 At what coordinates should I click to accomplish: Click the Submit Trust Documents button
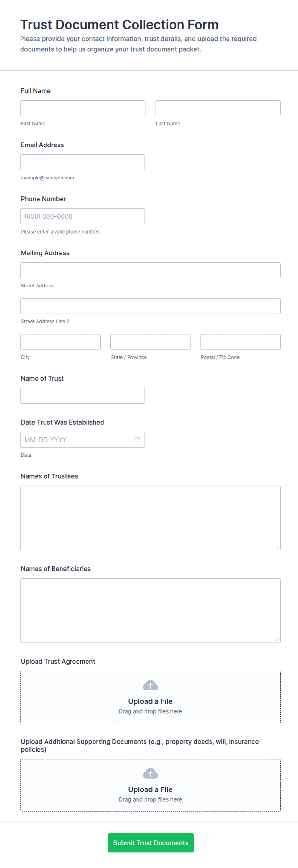pos(151,843)
